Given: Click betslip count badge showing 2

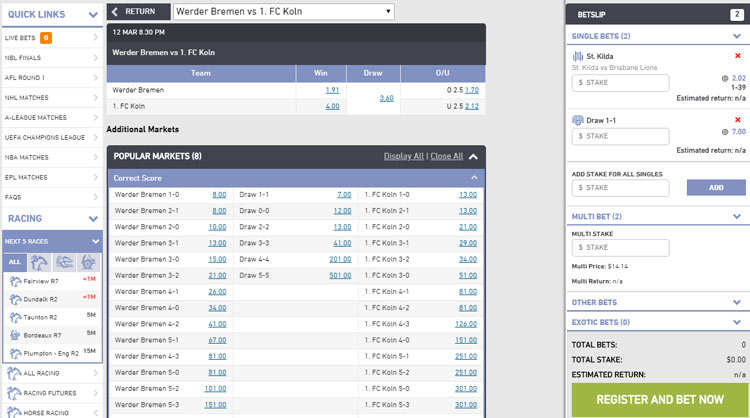Looking at the screenshot, I should (x=737, y=15).
